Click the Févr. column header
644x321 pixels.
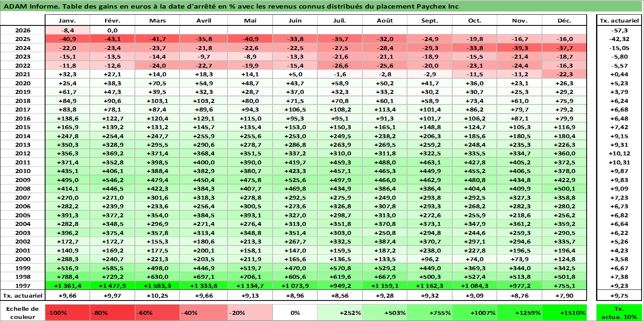coord(112,20)
